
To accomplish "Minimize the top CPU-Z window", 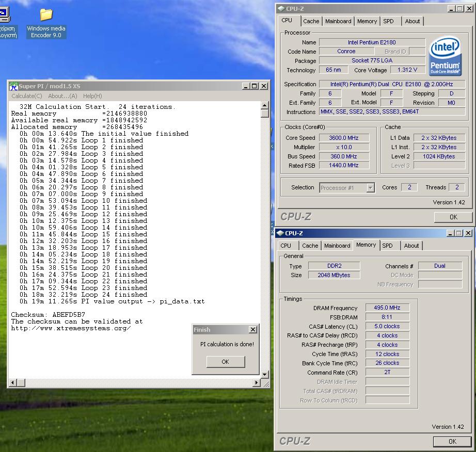I will 451,9.
